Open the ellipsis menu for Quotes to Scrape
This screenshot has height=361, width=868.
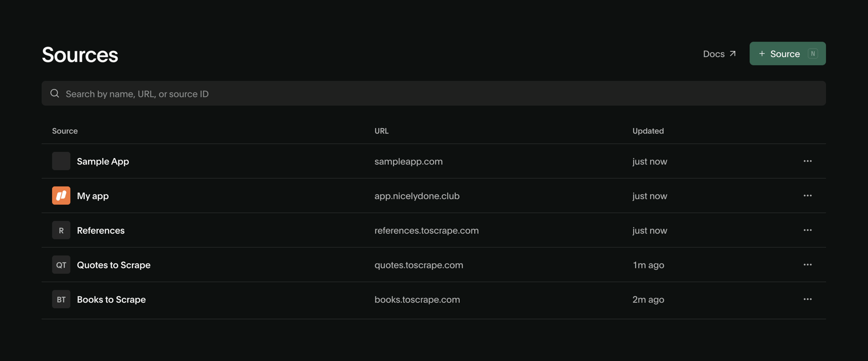(808, 265)
